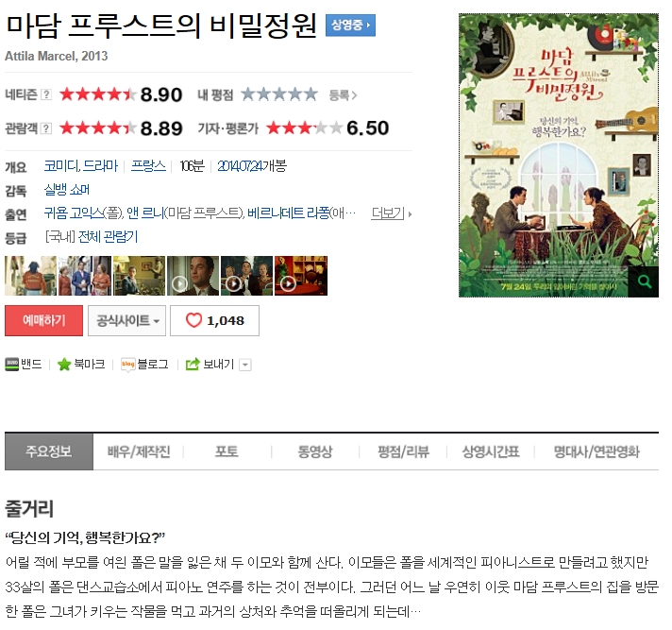The height and width of the screenshot is (630, 672).
Task: Open the first still image thumbnail
Action: 30,276
